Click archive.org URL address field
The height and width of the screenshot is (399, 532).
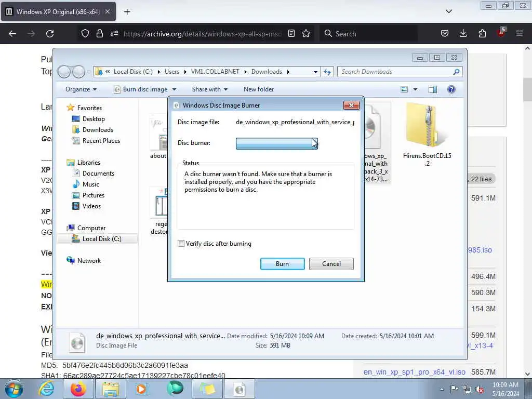202,34
